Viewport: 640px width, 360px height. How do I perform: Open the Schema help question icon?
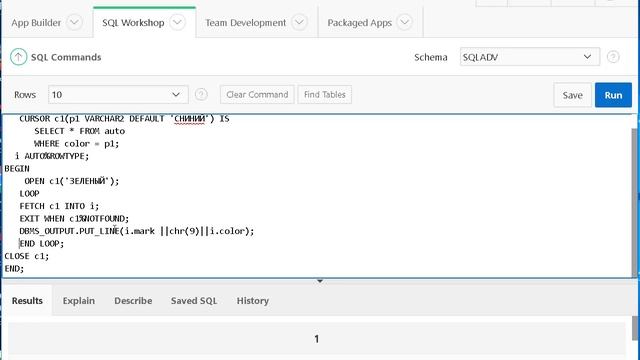613,57
